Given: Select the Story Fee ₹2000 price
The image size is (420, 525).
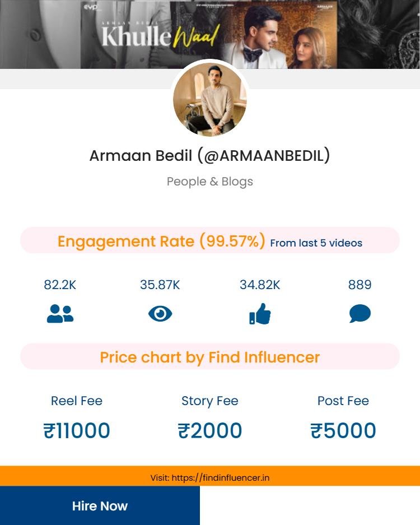Looking at the screenshot, I should 209,430.
